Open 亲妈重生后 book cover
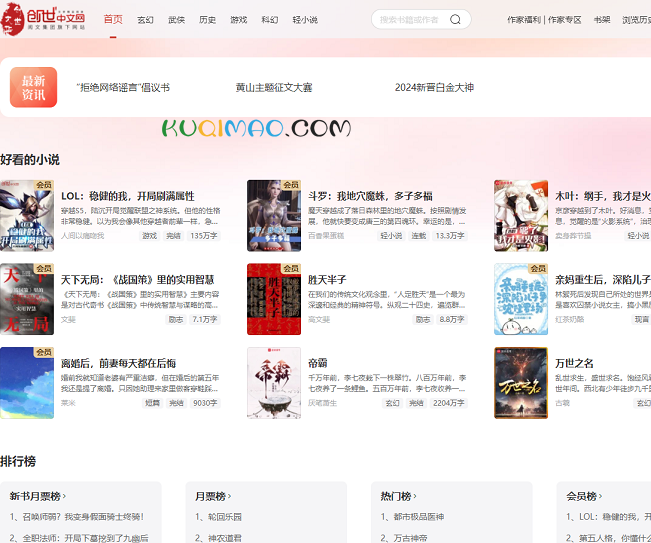 pyautogui.click(x=521, y=299)
